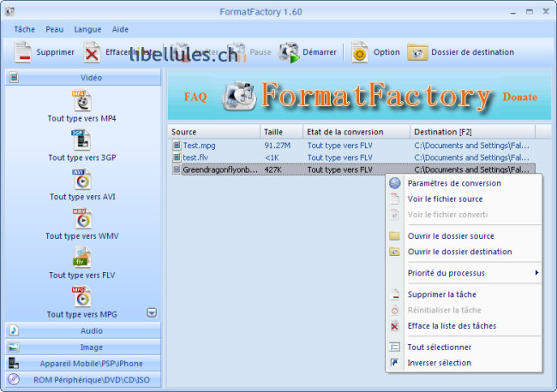Screen dimensions: 557x392
Task: Expand the ROM Périphérique\DVD\CD\ISO panel
Action: tap(83, 379)
